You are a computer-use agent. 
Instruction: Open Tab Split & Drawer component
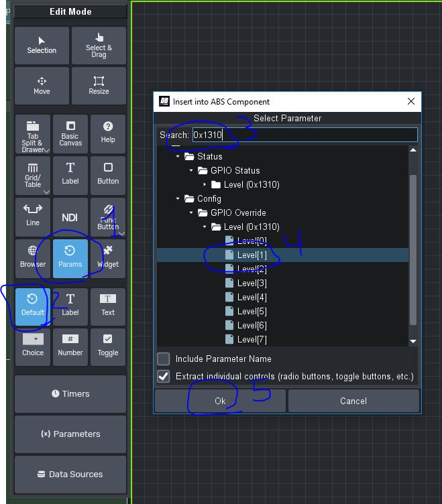(x=33, y=134)
